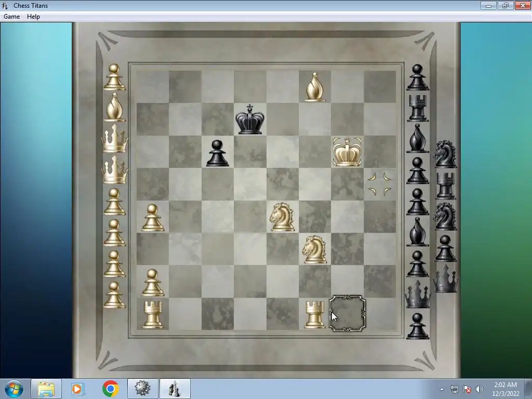This screenshot has height=399, width=532.
Task: Restore down the Chess Titans window
Action: (506, 5)
